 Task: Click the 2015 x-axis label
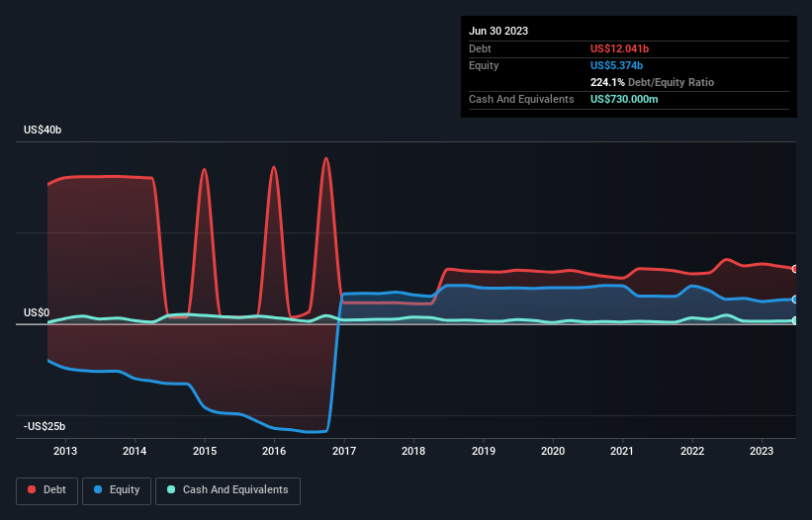[x=205, y=451]
